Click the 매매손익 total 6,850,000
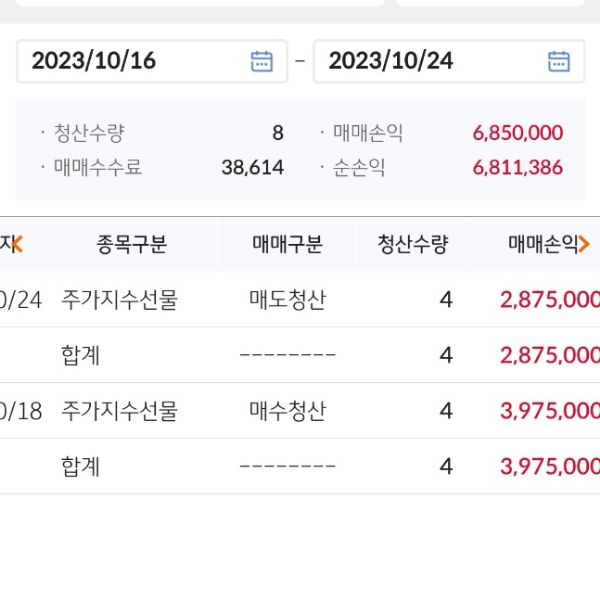Screen dimensions: 600x600 pyautogui.click(x=517, y=133)
